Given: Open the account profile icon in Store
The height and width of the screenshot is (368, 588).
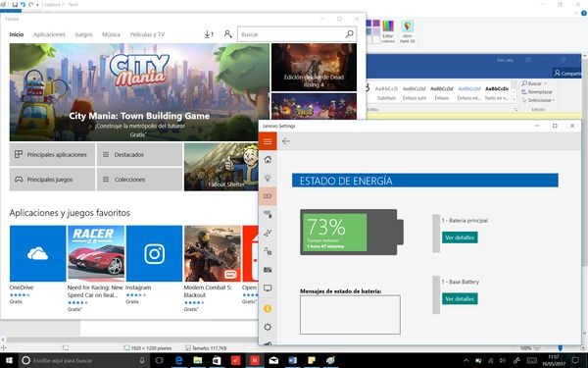Looking at the screenshot, I should pos(227,34).
